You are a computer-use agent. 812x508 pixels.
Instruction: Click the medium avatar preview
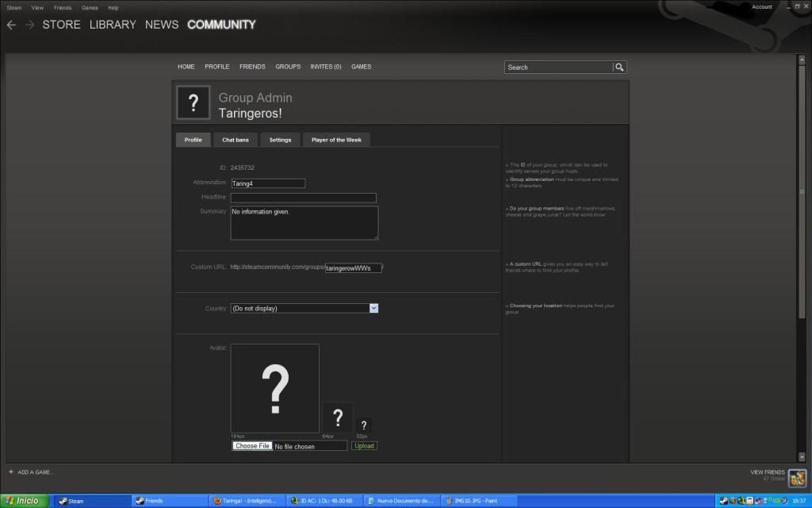pos(338,418)
